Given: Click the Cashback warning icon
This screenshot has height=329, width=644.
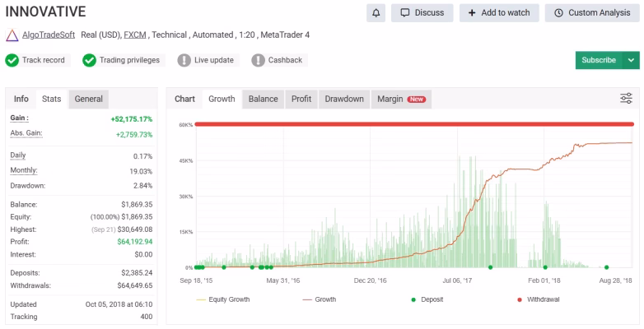Looking at the screenshot, I should [258, 60].
